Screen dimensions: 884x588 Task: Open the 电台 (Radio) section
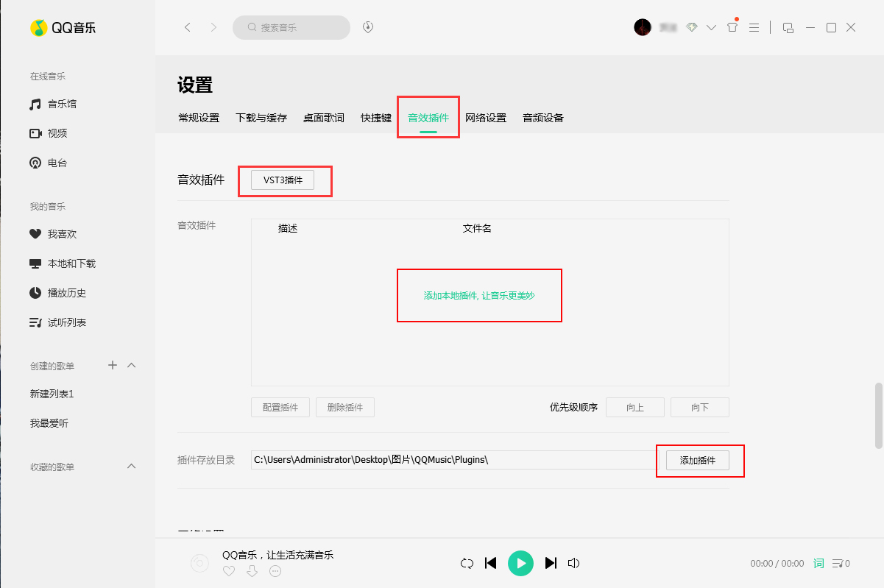click(x=55, y=163)
